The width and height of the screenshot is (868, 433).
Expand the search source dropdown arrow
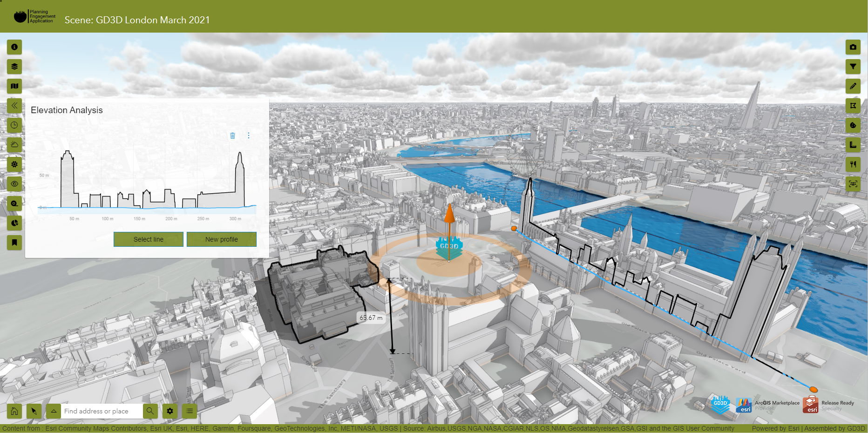pos(54,411)
